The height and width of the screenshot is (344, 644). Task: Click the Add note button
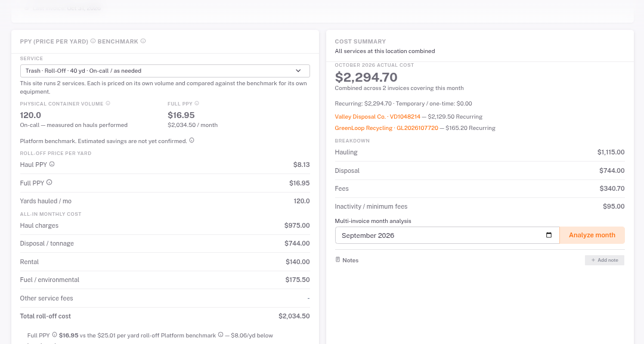coord(605,261)
